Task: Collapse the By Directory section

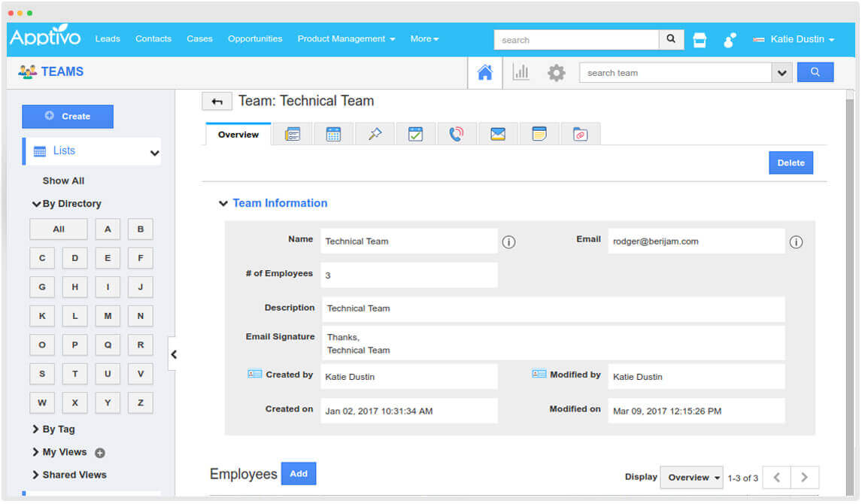Action: pos(68,203)
